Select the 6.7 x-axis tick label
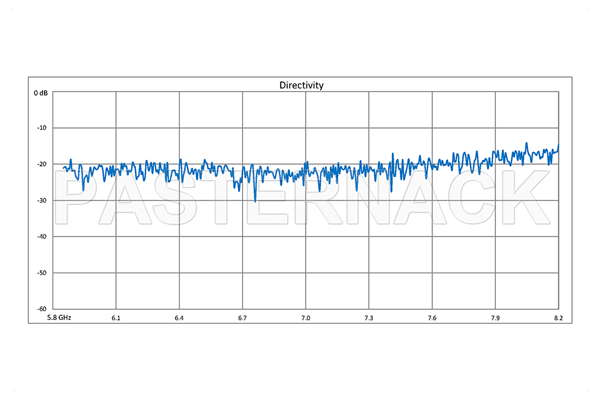This screenshot has height=400, width=600. (242, 317)
